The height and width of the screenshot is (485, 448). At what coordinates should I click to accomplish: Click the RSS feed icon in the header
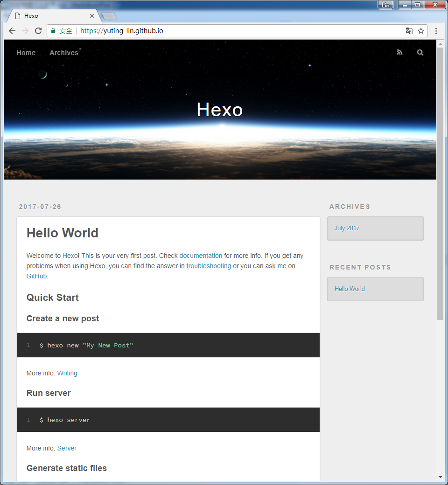(400, 52)
